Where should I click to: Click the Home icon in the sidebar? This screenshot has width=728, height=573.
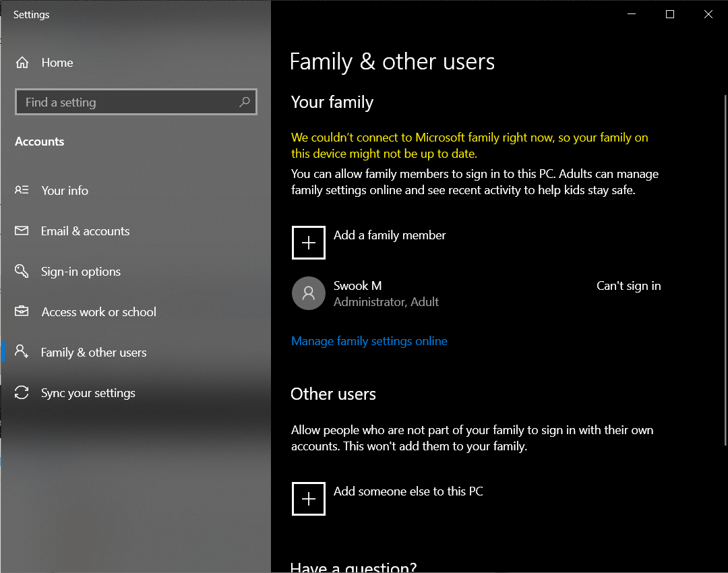pyautogui.click(x=21, y=62)
